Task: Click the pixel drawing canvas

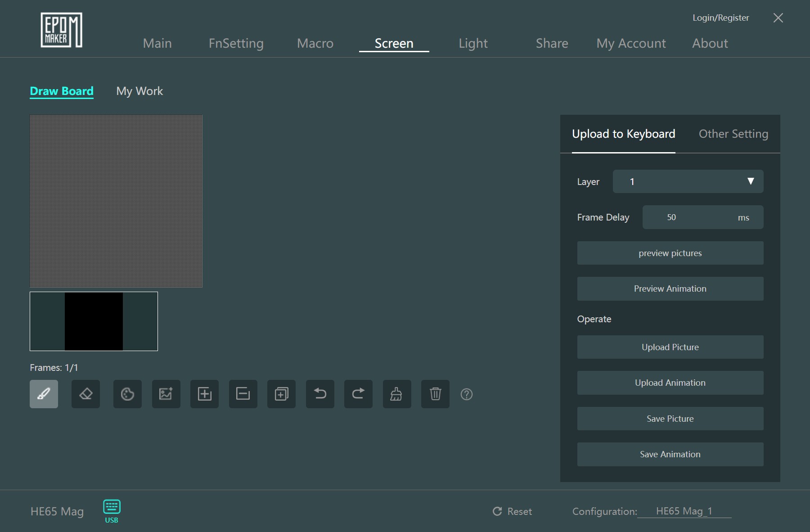Action: tap(116, 201)
